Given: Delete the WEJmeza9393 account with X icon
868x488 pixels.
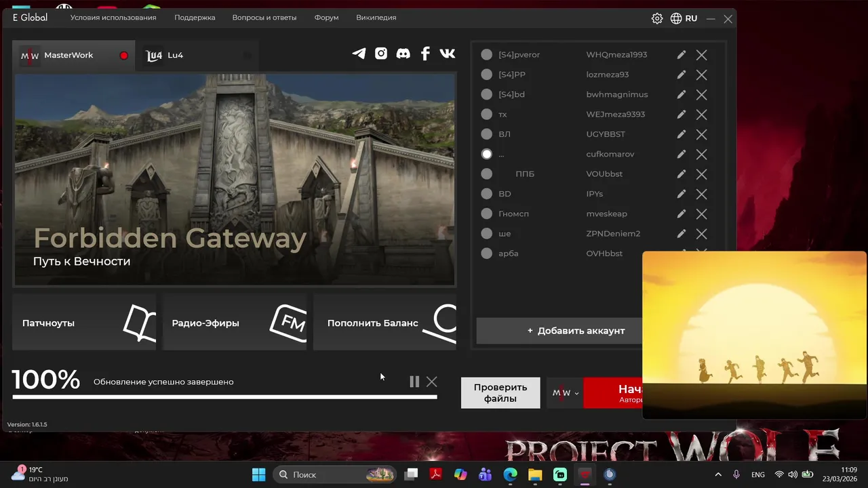Looking at the screenshot, I should (702, 115).
